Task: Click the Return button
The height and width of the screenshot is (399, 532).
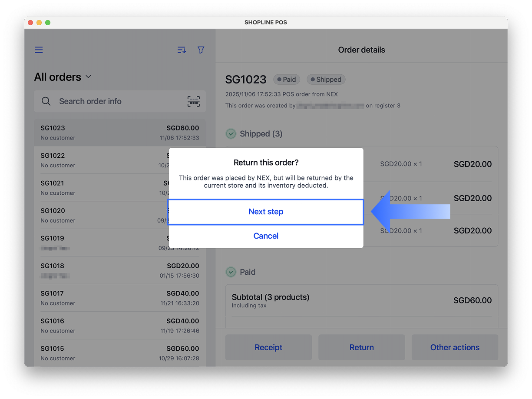Action: tap(362, 347)
